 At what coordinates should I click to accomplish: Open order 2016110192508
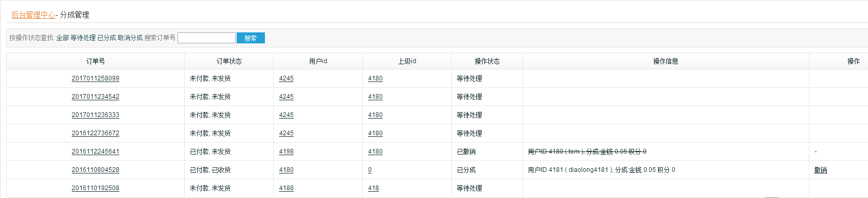click(95, 188)
